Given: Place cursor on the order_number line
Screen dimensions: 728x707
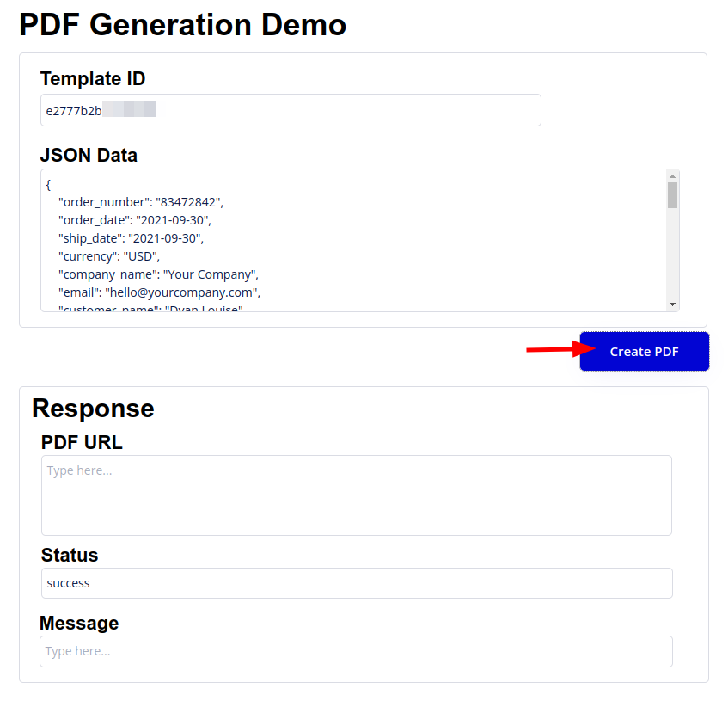Looking at the screenshot, I should [x=141, y=202].
